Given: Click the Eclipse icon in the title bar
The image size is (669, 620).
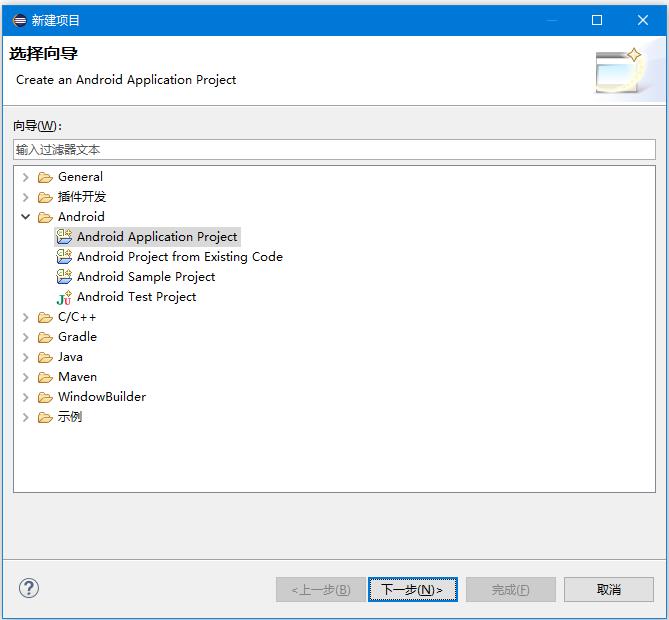Looking at the screenshot, I should [x=20, y=20].
